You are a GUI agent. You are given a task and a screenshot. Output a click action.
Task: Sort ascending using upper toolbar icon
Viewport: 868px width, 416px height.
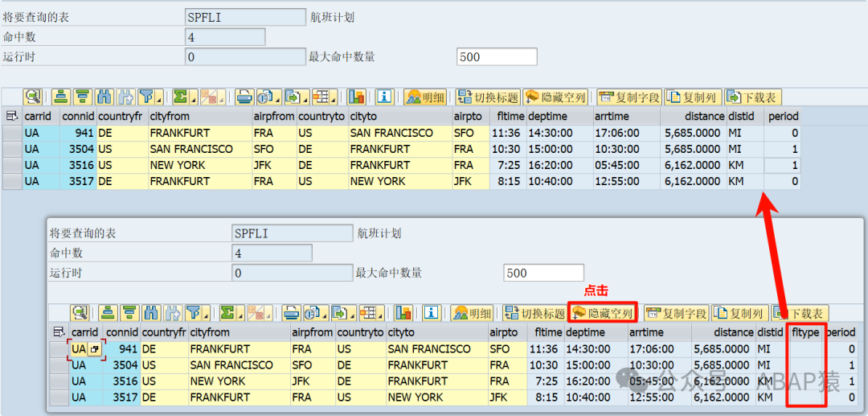click(x=61, y=97)
